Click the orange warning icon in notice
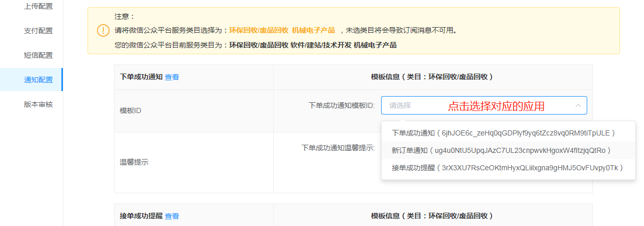 tap(103, 30)
